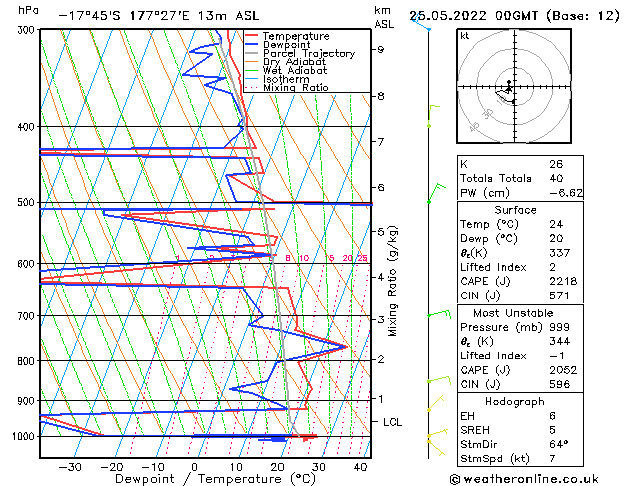Click the Totals Totals index row
The width and height of the screenshot is (629, 486).
pyautogui.click(x=520, y=178)
